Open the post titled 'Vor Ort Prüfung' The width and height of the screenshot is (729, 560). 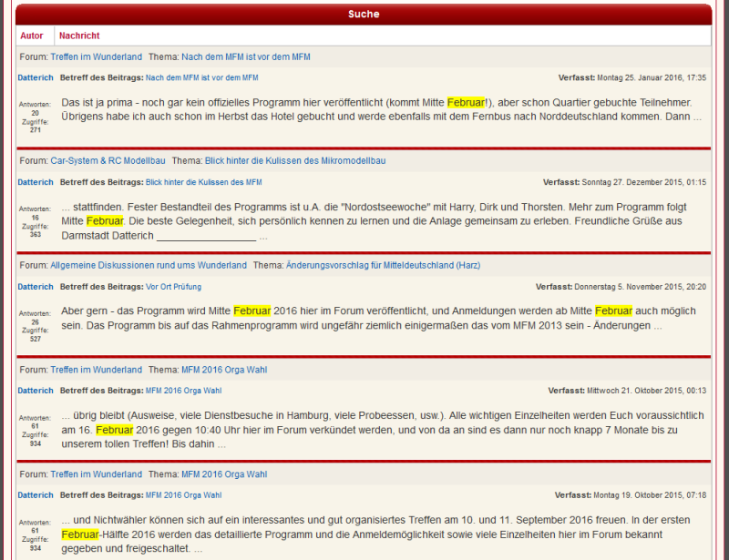173,287
